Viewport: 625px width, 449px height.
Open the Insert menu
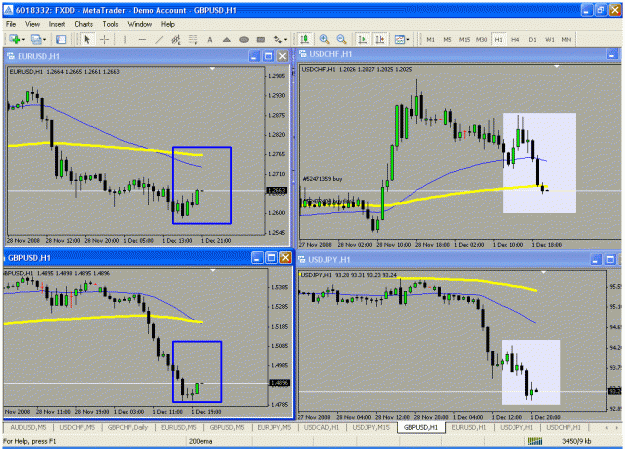(x=57, y=24)
